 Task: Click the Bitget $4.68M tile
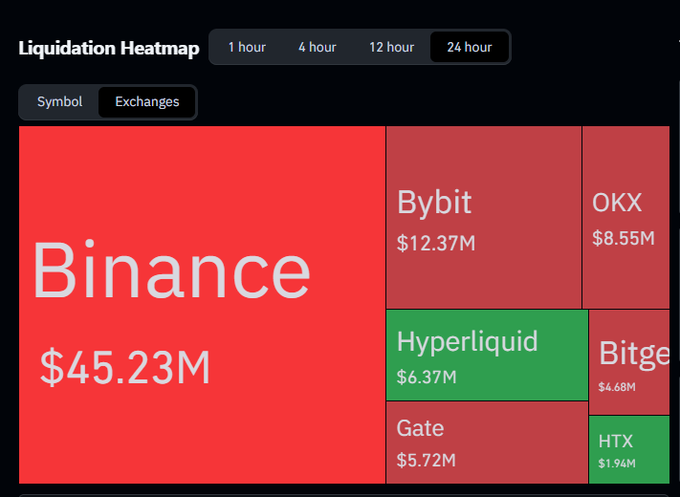[x=629, y=362]
